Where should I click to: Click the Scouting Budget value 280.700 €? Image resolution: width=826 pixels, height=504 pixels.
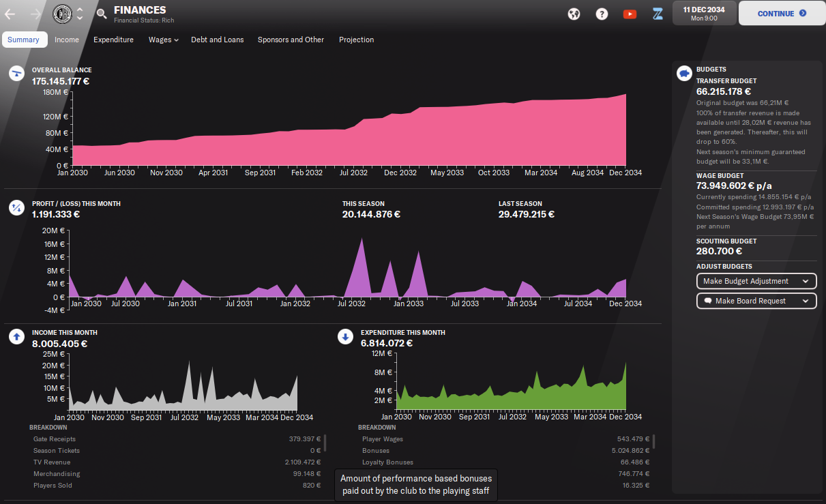tap(720, 251)
